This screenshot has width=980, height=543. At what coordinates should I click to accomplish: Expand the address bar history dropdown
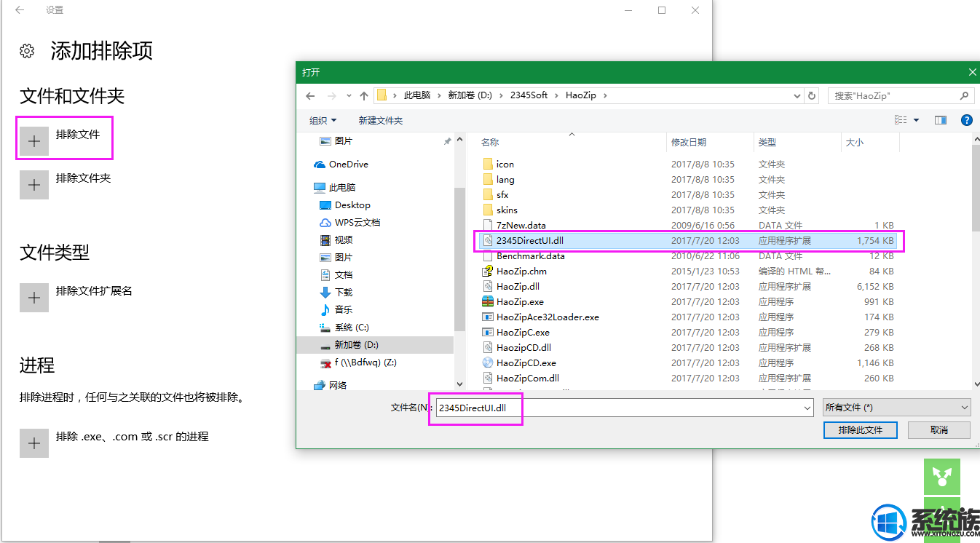coord(798,95)
